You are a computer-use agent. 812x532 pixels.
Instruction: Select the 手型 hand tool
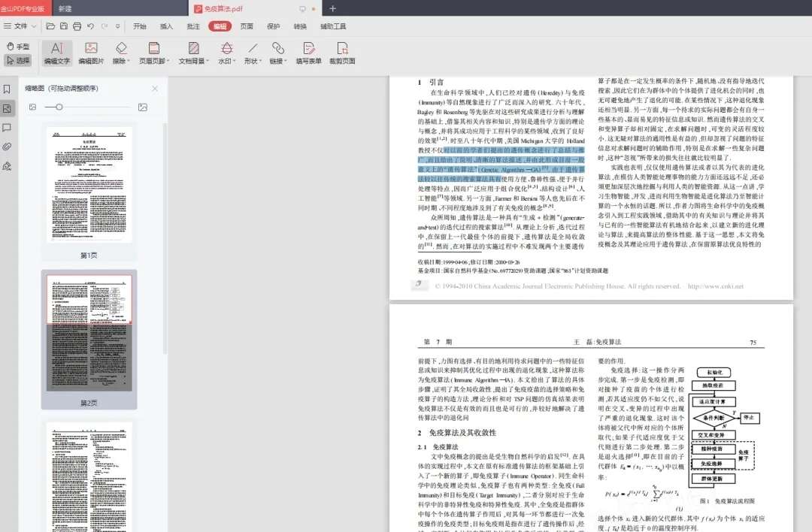click(x=18, y=47)
